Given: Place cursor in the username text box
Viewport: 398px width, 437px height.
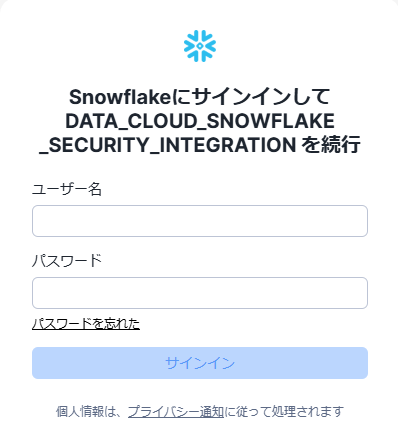Looking at the screenshot, I should 200,221.
